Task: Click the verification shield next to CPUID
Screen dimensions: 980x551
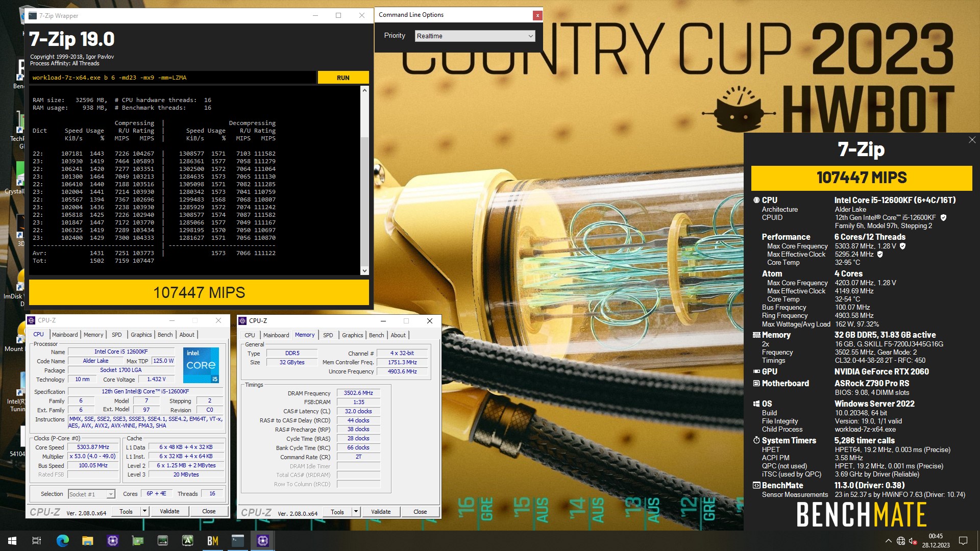Action: 943,217
